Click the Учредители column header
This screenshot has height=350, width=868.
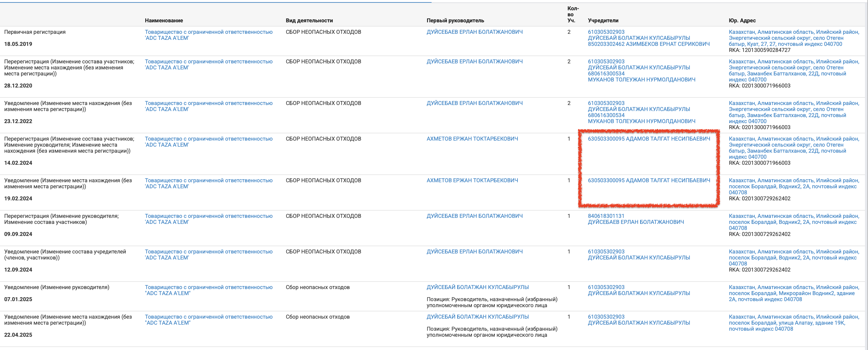coord(603,21)
